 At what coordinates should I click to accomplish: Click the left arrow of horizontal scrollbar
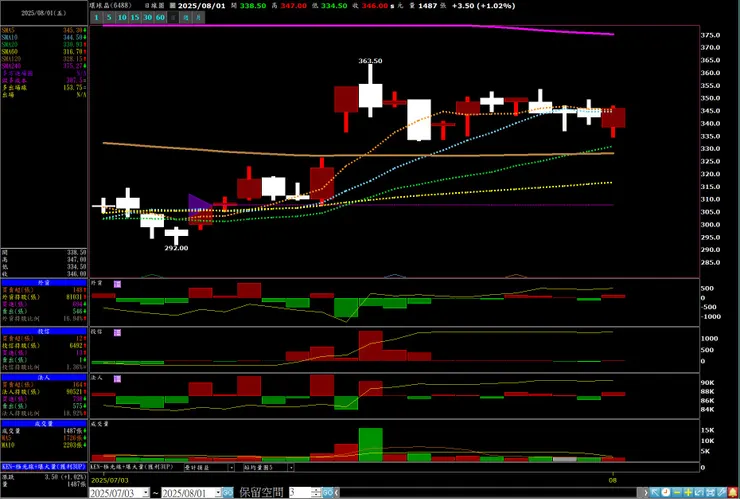[x=337, y=493]
